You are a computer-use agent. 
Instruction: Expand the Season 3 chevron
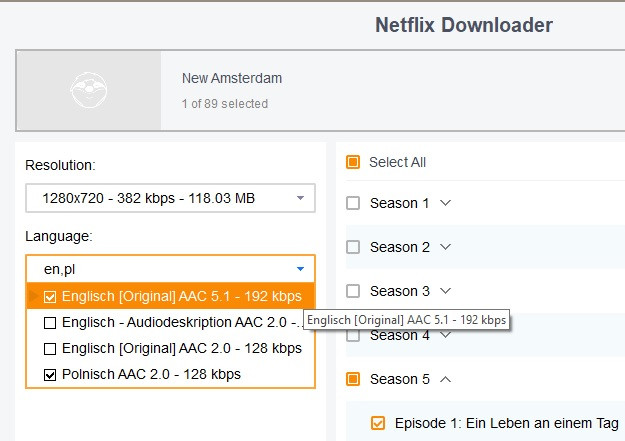click(446, 291)
